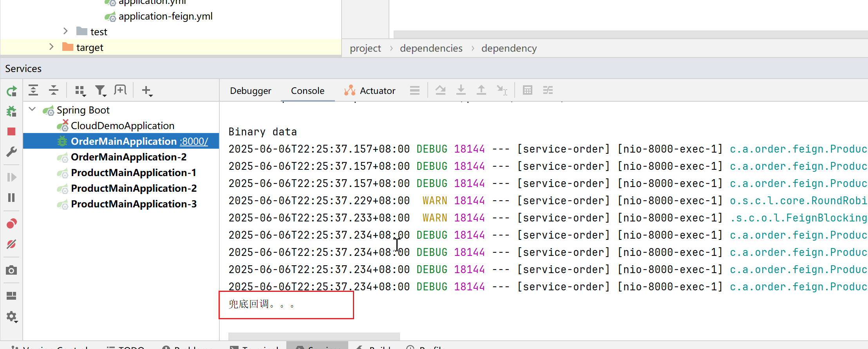868x349 pixels.
Task: Click the camera thread dump icon
Action: tap(11, 270)
